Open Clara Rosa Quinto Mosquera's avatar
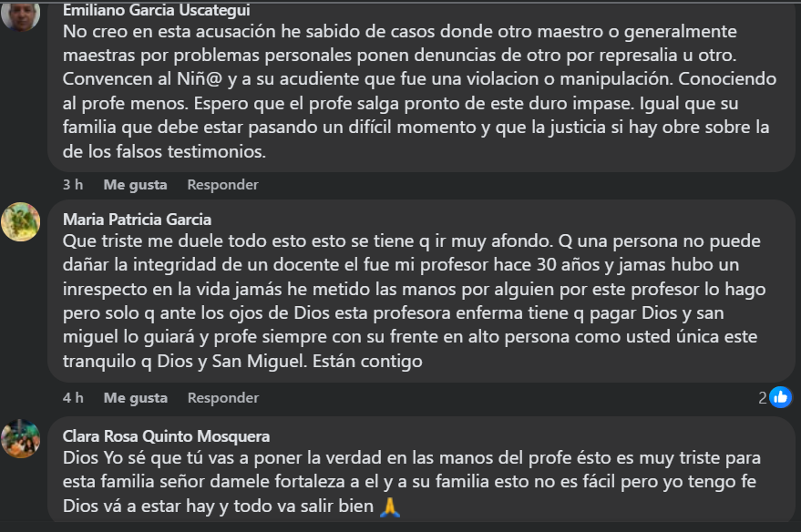This screenshot has height=532, width=801. point(20,438)
